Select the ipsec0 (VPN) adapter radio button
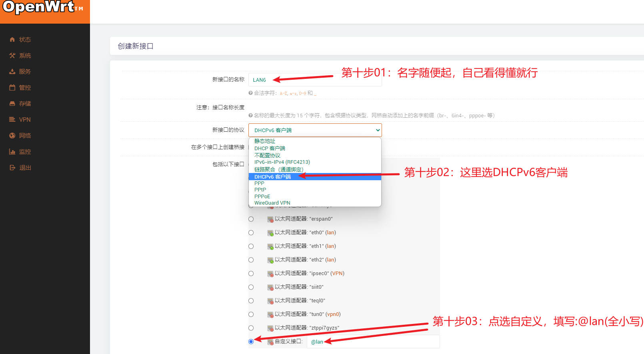Screen dimensions: 644x354 click(x=251, y=274)
